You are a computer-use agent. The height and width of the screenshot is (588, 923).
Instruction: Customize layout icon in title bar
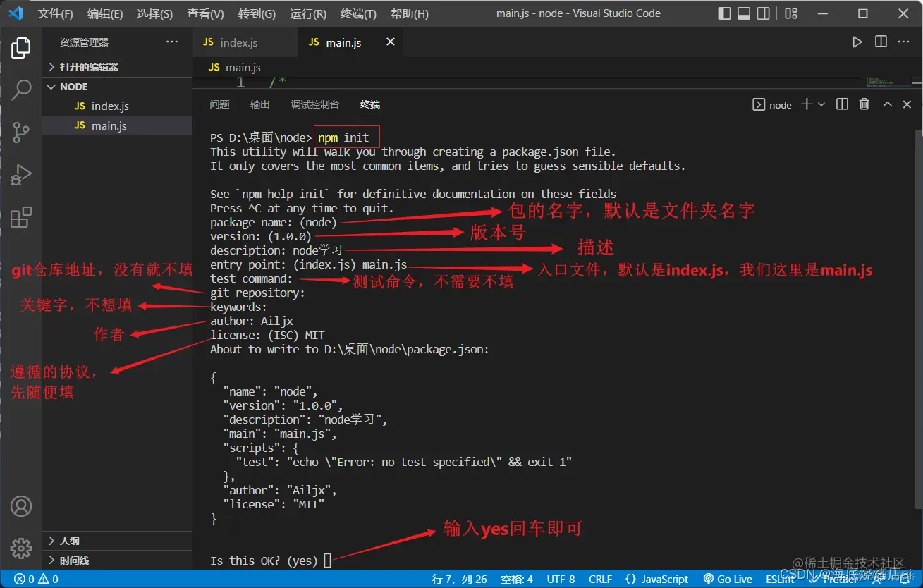(791, 13)
